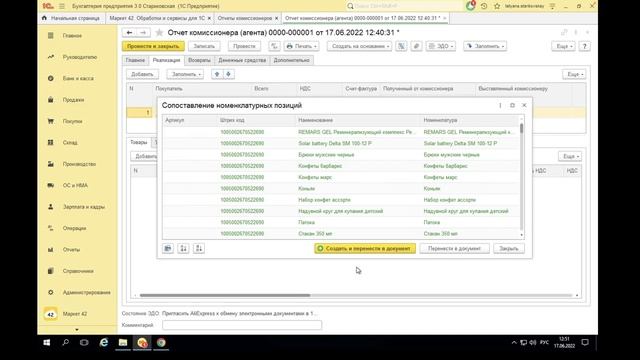The width and height of the screenshot is (640, 360).
Task: Open File Explorer from taskbar
Action: pyautogui.click(x=123, y=343)
